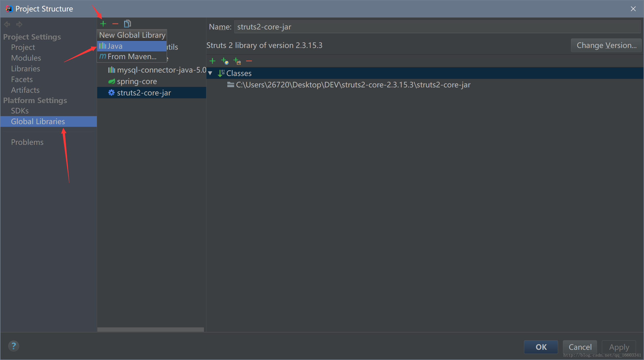Image resolution: width=644 pixels, height=360 pixels.
Task: Select spring-core library in list
Action: coord(152,81)
